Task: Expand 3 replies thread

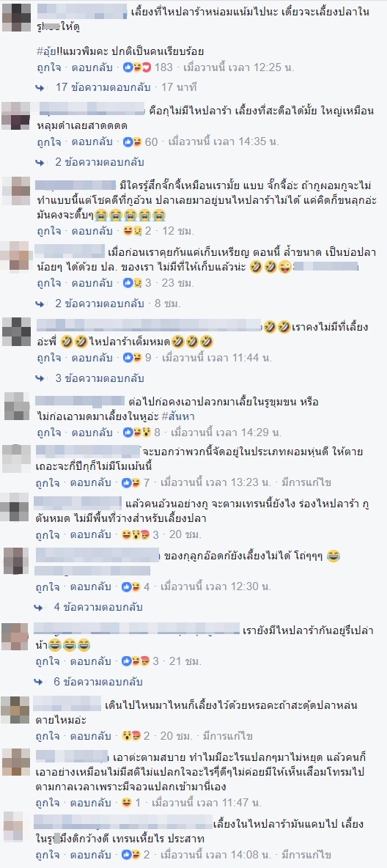Action: coord(100,378)
